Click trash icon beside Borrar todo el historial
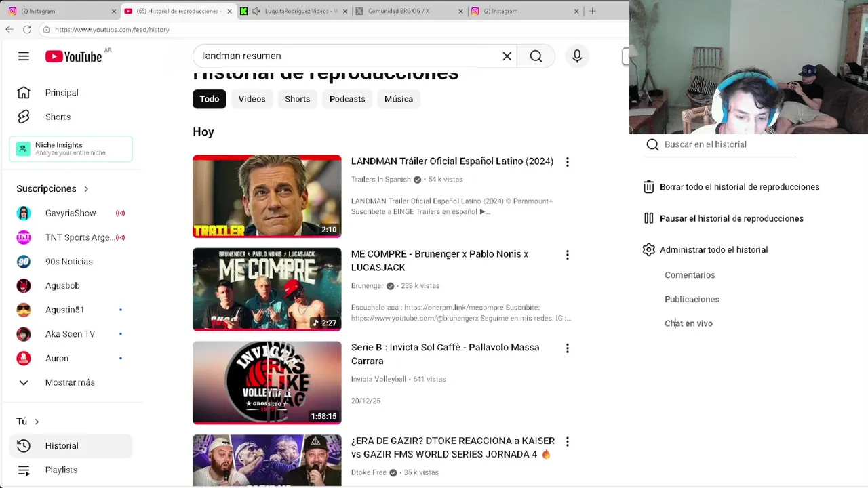 649,187
